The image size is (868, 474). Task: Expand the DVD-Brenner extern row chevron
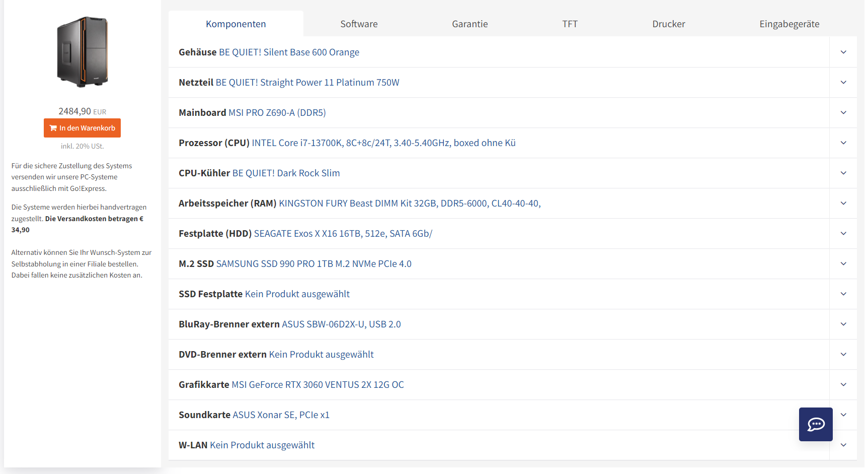tap(843, 354)
